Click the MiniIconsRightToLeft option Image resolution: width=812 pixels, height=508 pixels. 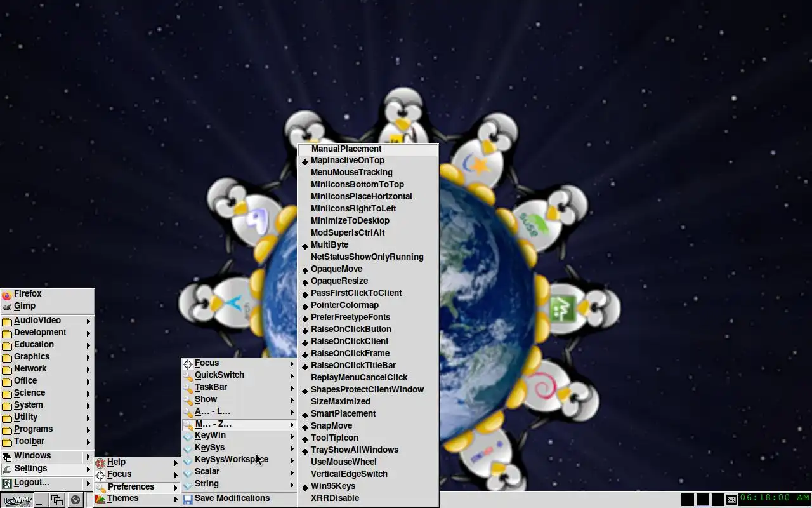click(x=367, y=209)
